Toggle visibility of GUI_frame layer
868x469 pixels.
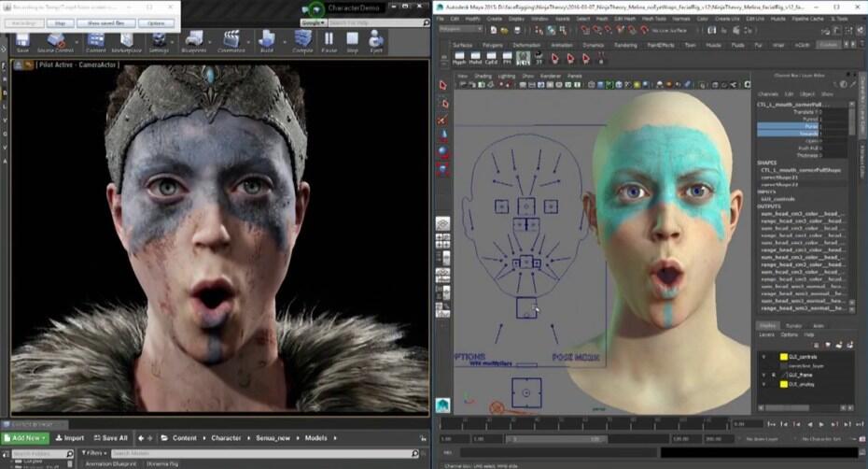coord(764,376)
